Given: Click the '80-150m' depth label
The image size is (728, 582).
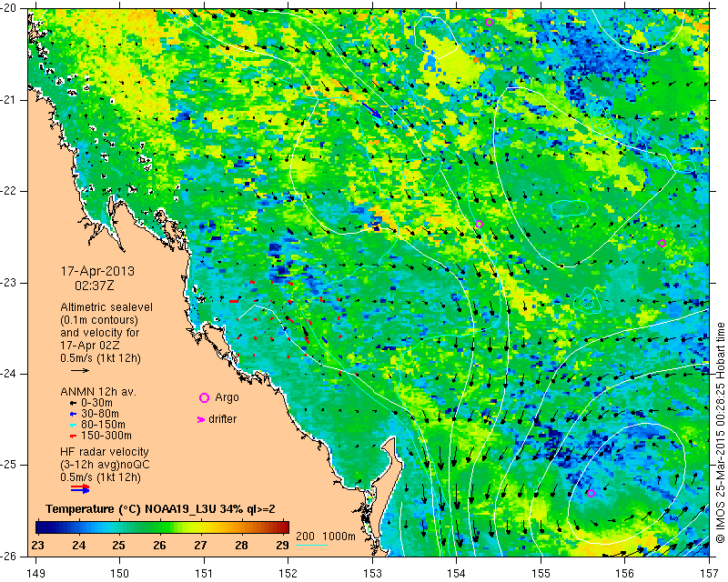Looking at the screenshot, I should point(103,425).
